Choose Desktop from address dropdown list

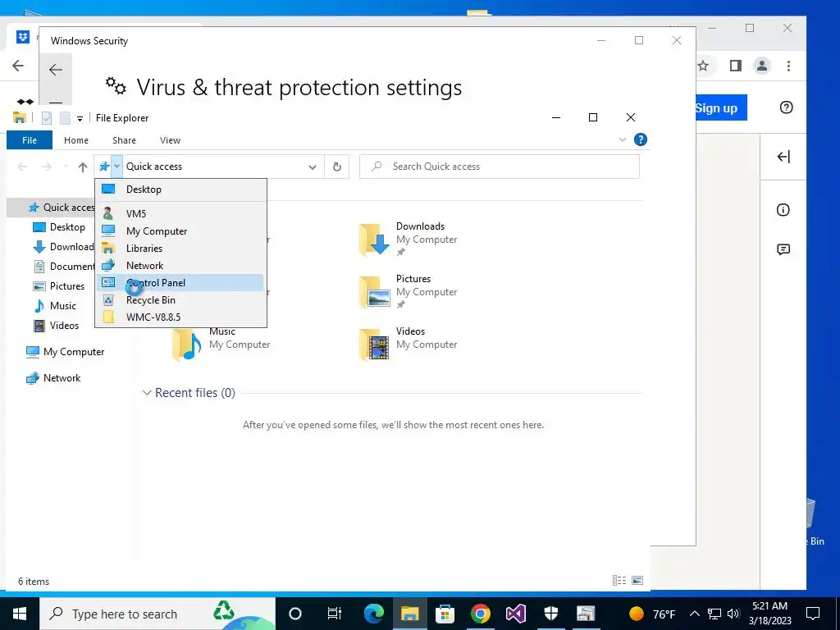click(x=180, y=189)
